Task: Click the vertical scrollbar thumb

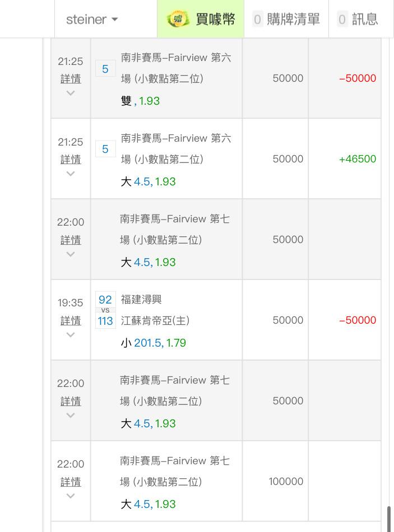Action: coord(388,519)
